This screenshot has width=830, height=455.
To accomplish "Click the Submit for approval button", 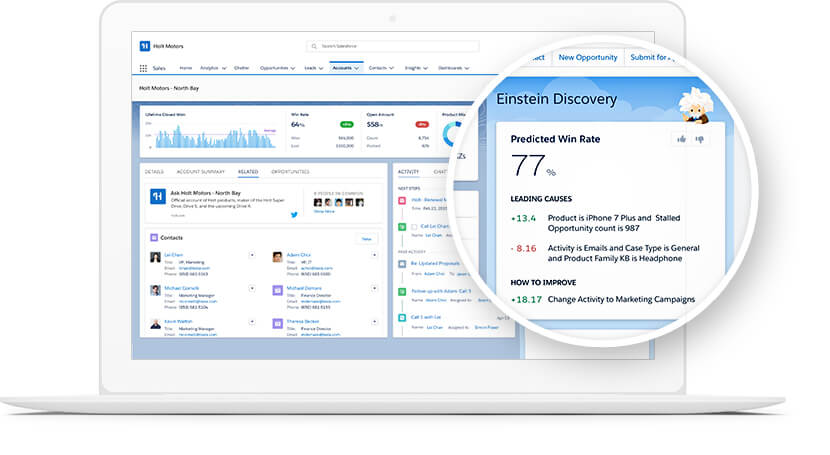I will pyautogui.click(x=652, y=57).
